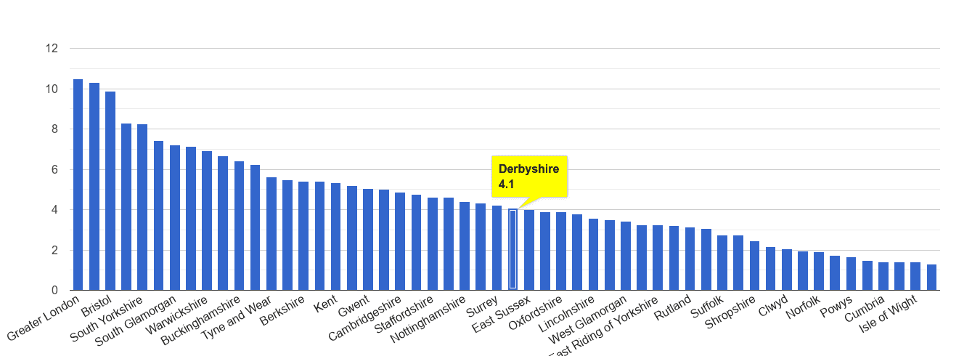The image size is (980, 356).
Task: Select the Bristol bar in the chart
Action: [x=110, y=190]
